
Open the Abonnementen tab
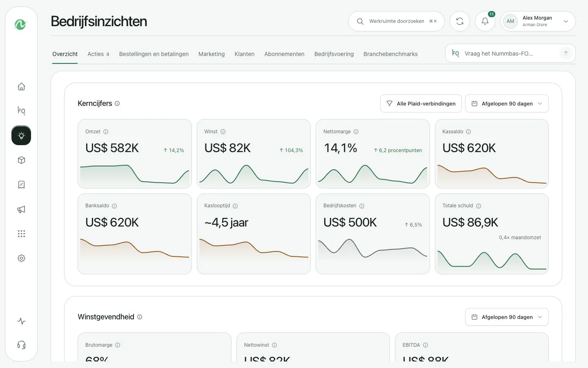pyautogui.click(x=284, y=54)
